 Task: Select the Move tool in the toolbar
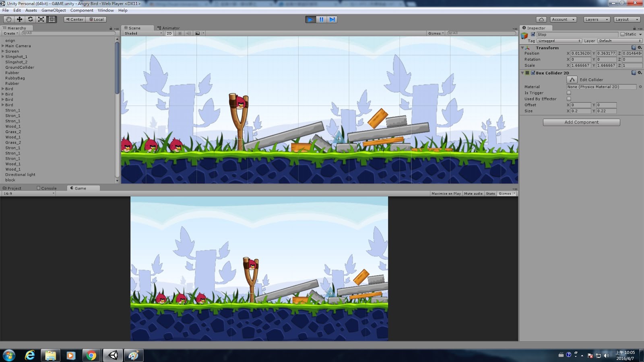pos(19,19)
